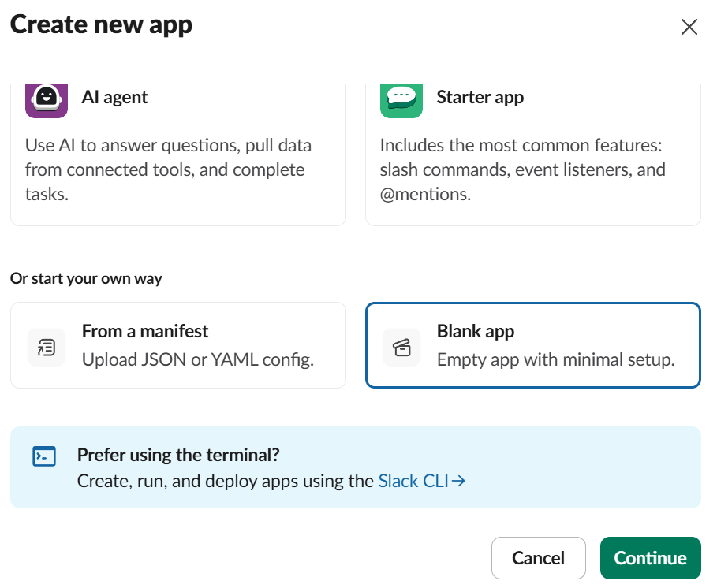Select the AI agent template card

pos(178,154)
